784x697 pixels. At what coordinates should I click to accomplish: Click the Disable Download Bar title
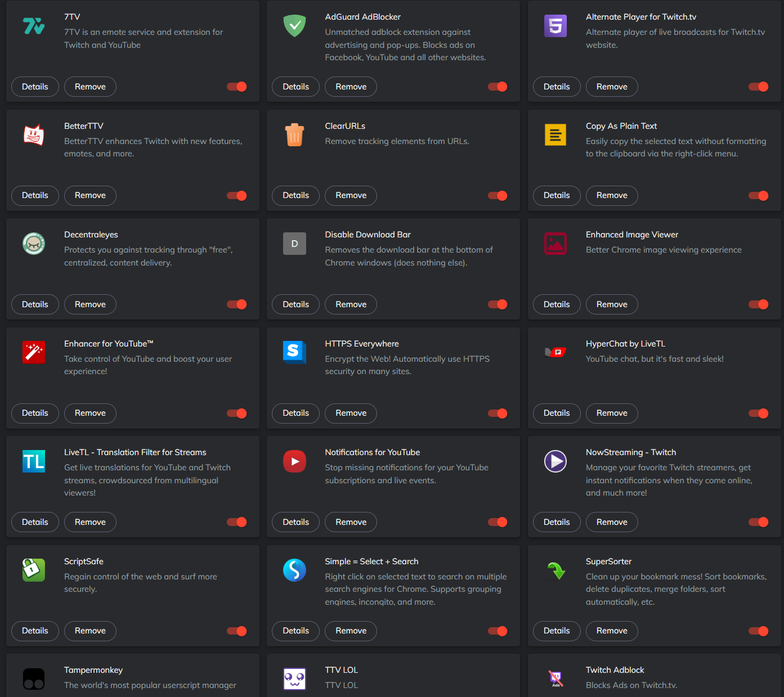(368, 235)
